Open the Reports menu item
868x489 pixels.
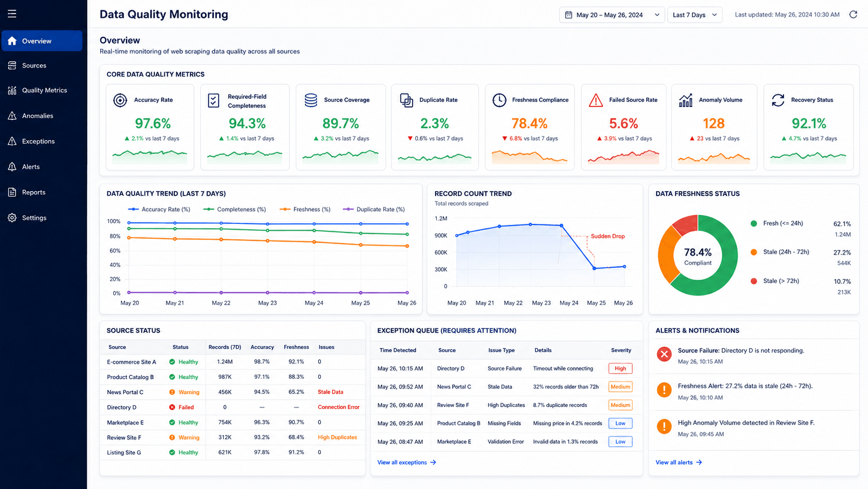[x=42, y=192]
